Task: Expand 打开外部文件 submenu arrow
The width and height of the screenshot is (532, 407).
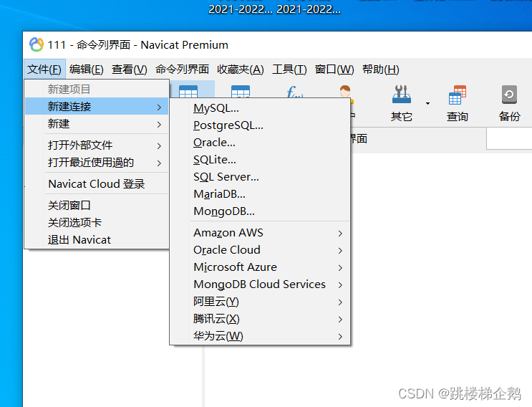Action: (159, 146)
